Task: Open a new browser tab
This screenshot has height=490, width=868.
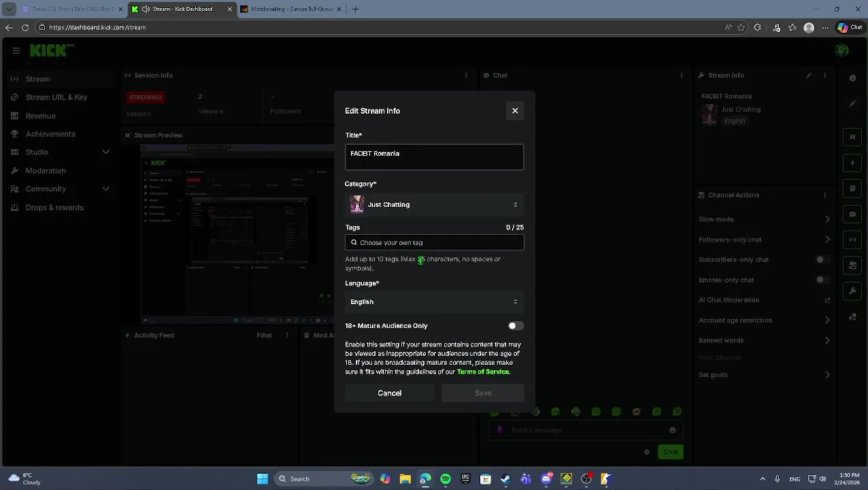Action: tap(355, 9)
